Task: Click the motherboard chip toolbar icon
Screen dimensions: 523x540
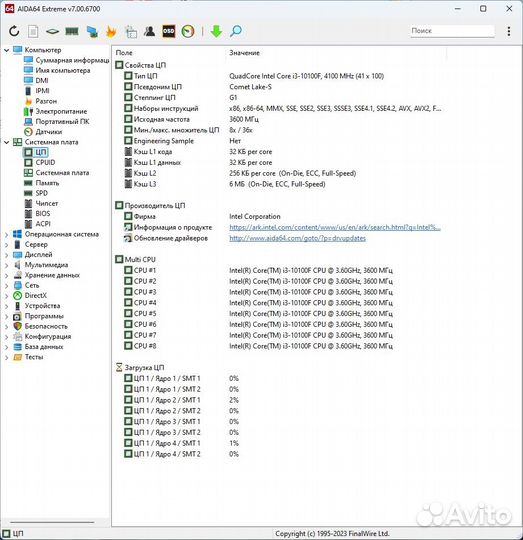Action: click(x=52, y=31)
